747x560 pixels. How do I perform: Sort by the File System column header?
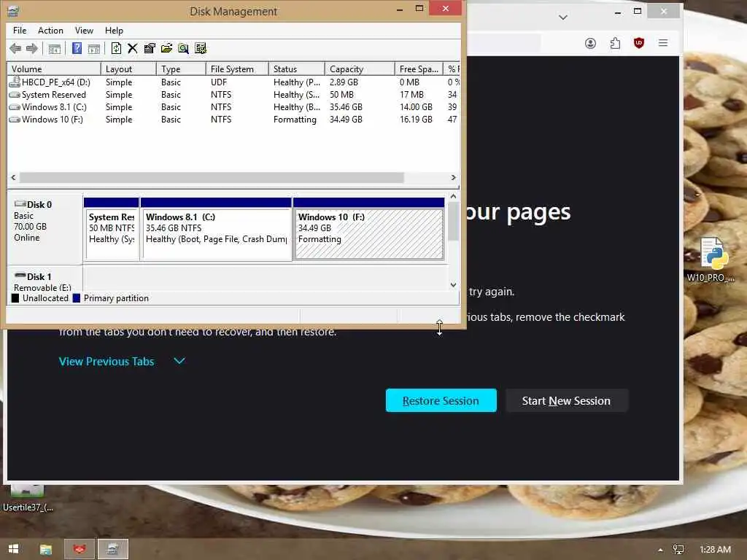click(237, 69)
